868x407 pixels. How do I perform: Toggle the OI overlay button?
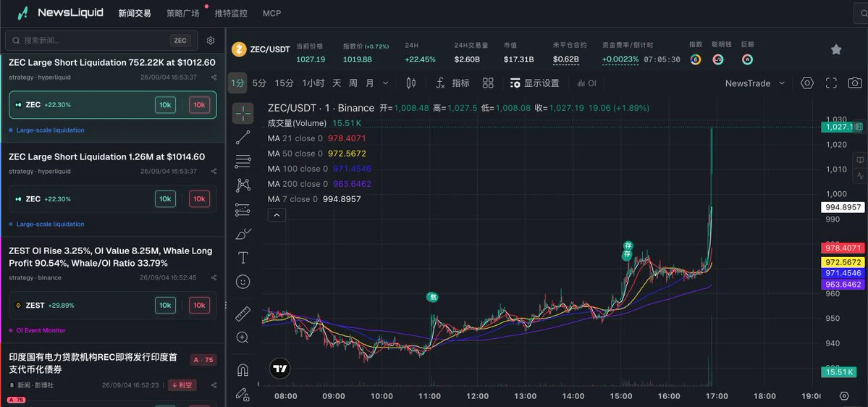(x=587, y=83)
